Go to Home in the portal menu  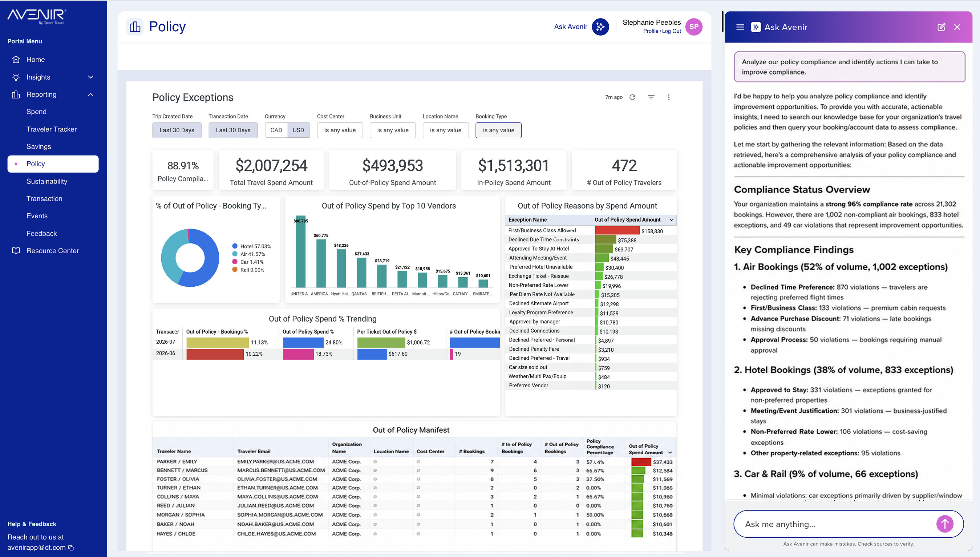(x=36, y=59)
